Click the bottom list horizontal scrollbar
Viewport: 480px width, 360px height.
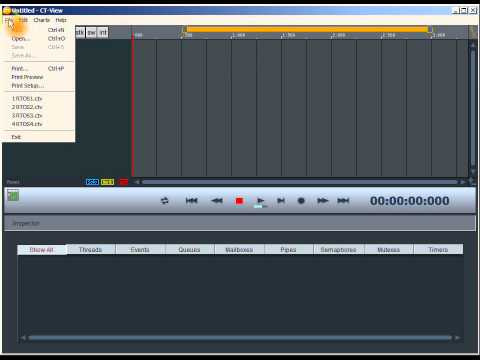point(240,338)
